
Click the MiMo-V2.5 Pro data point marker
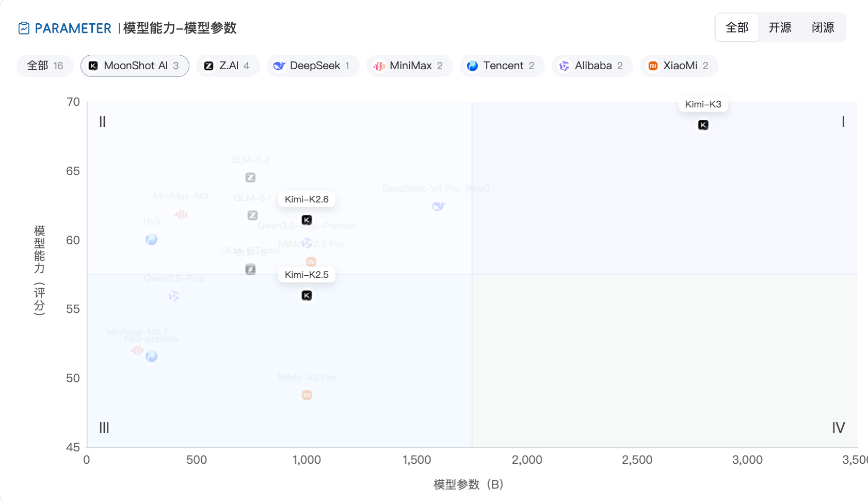(311, 262)
